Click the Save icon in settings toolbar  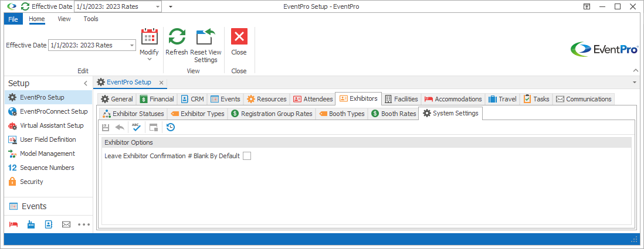click(106, 128)
